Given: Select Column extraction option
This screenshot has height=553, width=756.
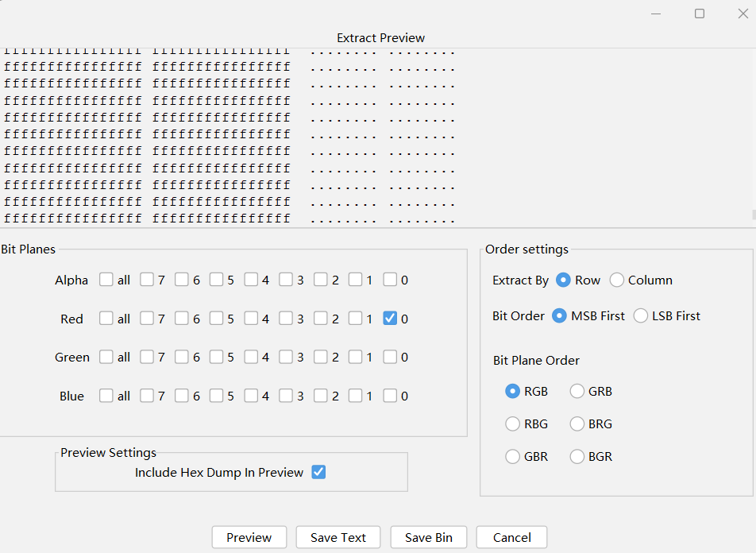Looking at the screenshot, I should pyautogui.click(x=617, y=280).
